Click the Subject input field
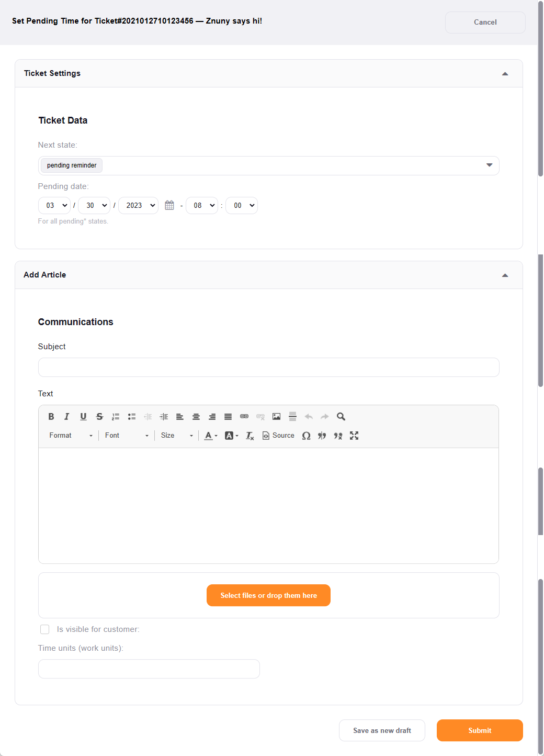544x756 pixels. coord(268,368)
